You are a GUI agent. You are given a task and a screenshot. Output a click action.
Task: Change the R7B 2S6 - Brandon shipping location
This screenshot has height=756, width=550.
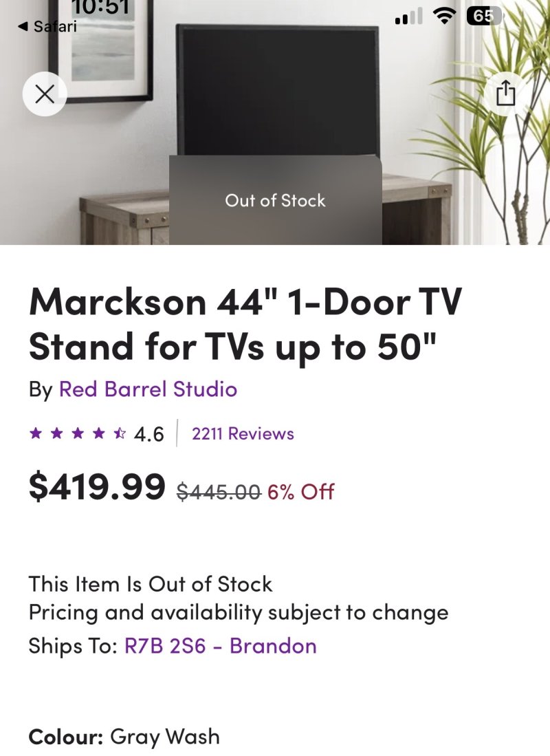pos(220,647)
